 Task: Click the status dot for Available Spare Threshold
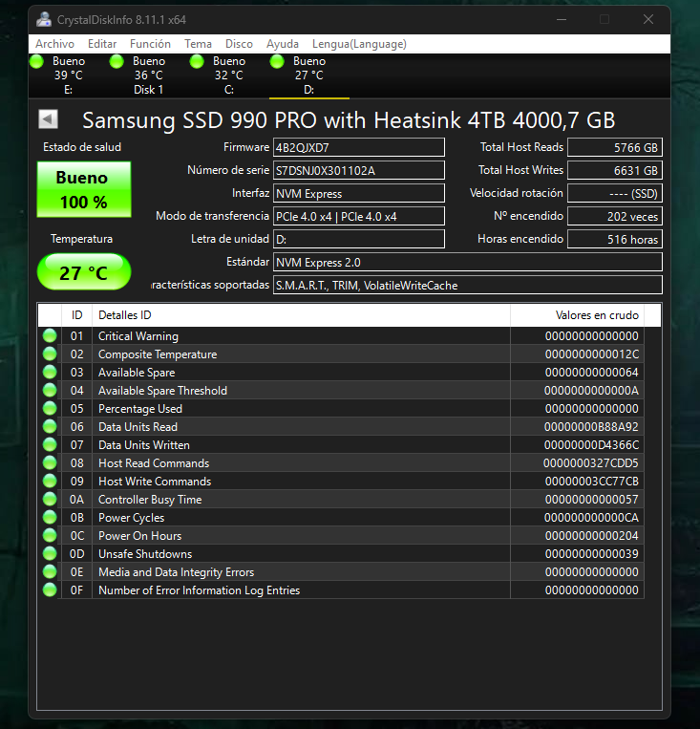50,390
